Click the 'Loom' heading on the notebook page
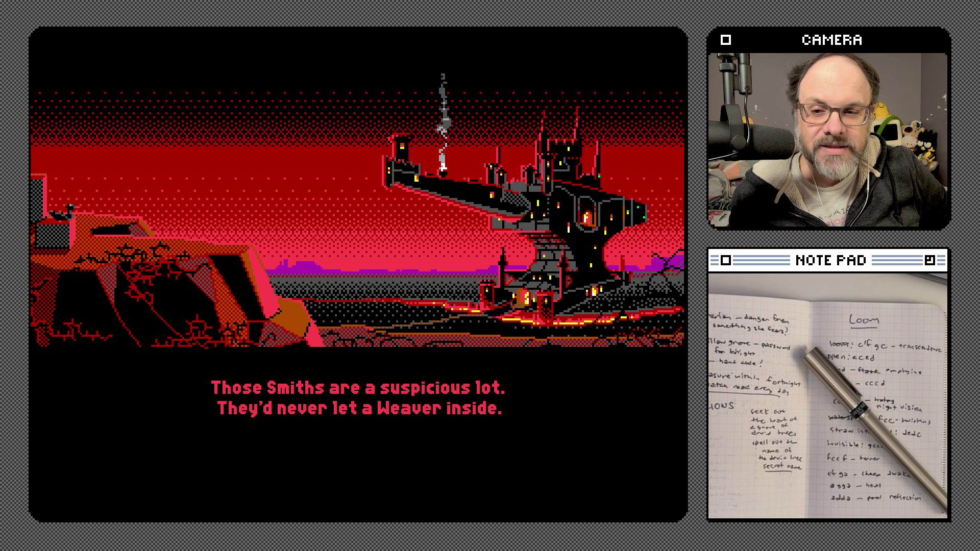This screenshot has height=551, width=980. pyautogui.click(x=863, y=320)
